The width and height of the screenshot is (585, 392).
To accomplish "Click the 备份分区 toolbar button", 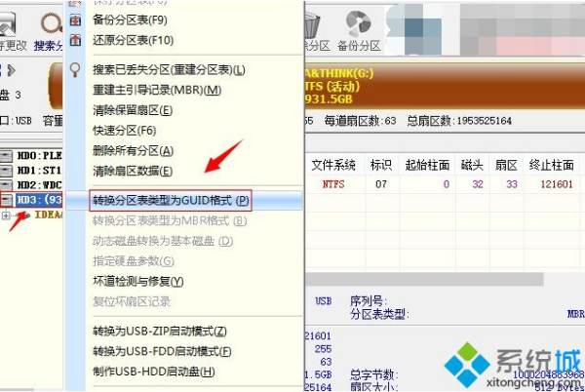I will coord(359,31).
